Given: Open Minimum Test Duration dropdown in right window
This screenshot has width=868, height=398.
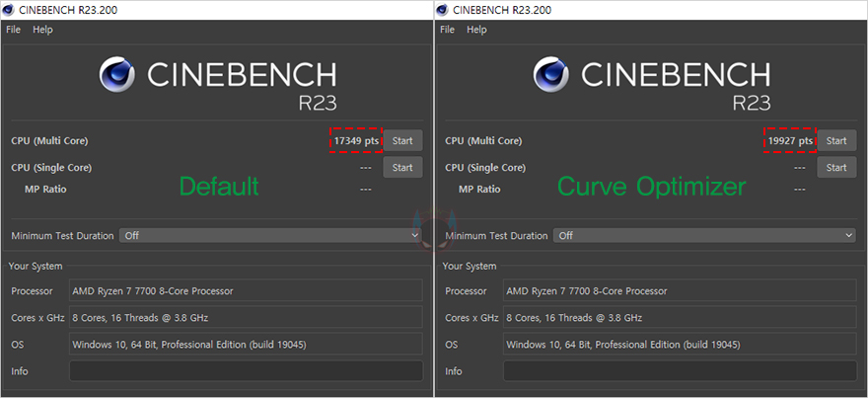Looking at the screenshot, I should [x=704, y=236].
